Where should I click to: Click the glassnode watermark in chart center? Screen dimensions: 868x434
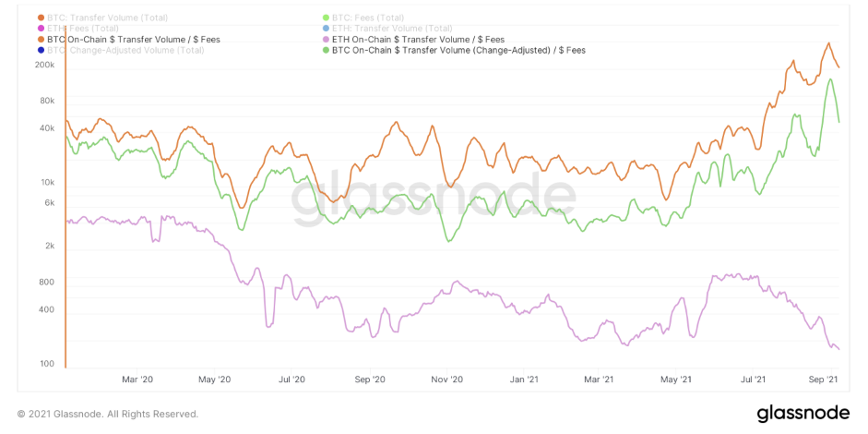coord(434,198)
